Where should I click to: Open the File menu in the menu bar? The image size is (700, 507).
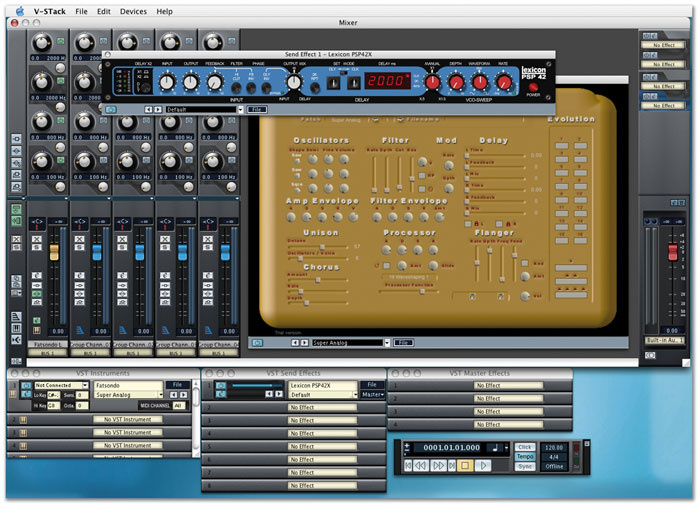(x=81, y=11)
